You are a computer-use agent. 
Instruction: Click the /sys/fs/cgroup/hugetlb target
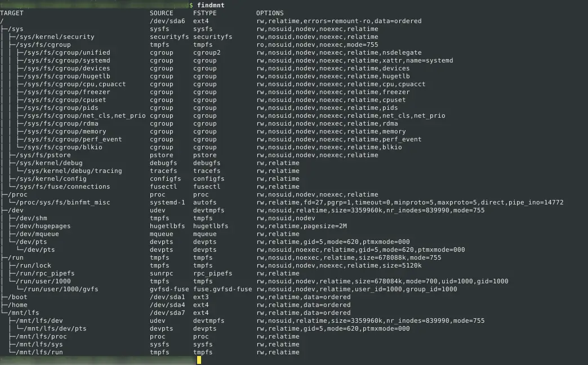[x=67, y=76]
